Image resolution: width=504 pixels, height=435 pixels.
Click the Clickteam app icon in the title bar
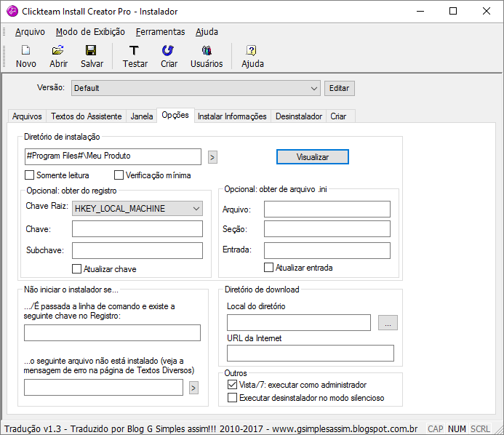pos(12,12)
